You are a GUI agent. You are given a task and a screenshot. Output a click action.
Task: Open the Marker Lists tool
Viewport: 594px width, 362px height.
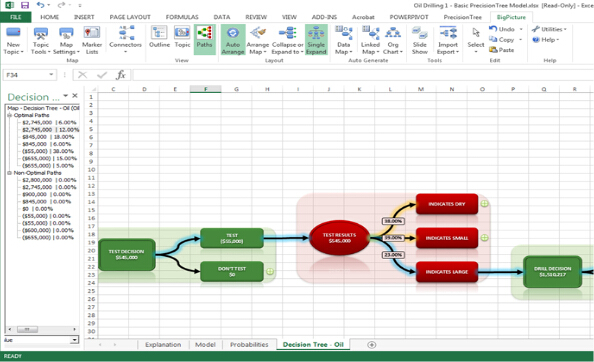(x=92, y=41)
